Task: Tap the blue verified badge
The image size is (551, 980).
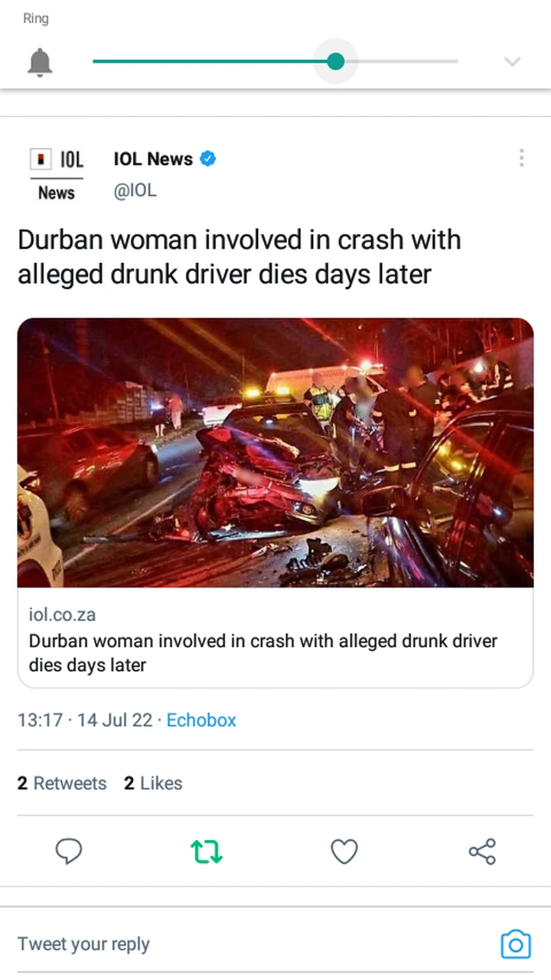Action: coord(207,159)
